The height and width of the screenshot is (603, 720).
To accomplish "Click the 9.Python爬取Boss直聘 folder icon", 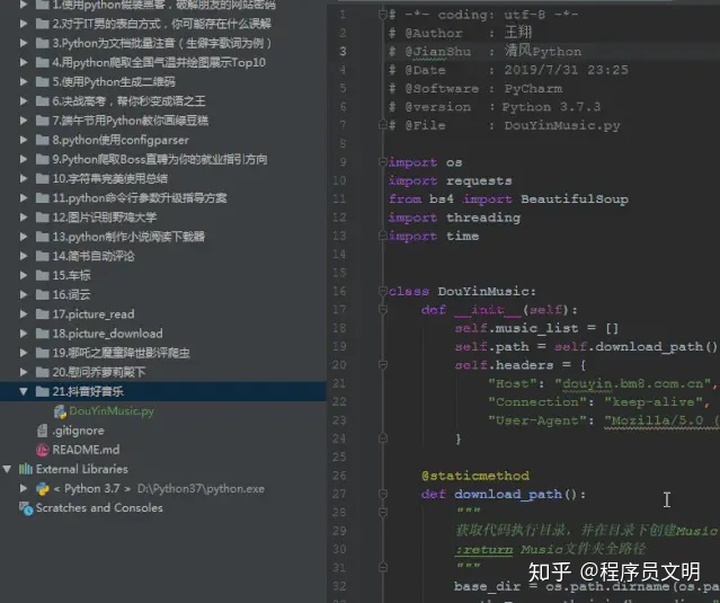I will click(x=42, y=159).
